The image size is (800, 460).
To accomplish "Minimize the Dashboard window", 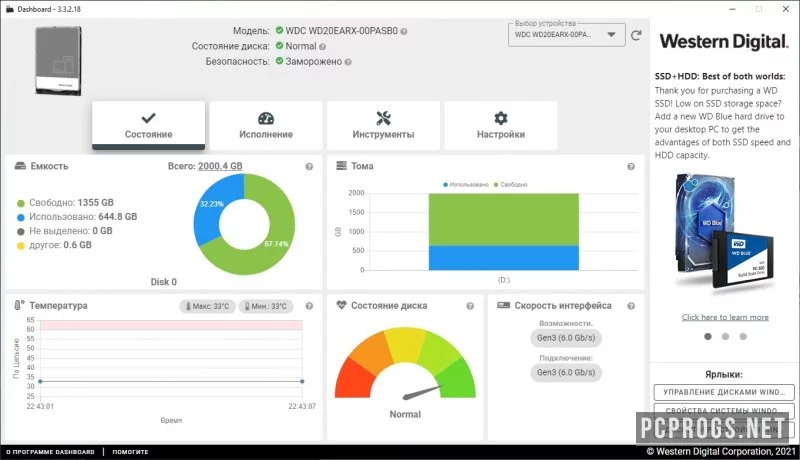I will pyautogui.click(x=733, y=9).
